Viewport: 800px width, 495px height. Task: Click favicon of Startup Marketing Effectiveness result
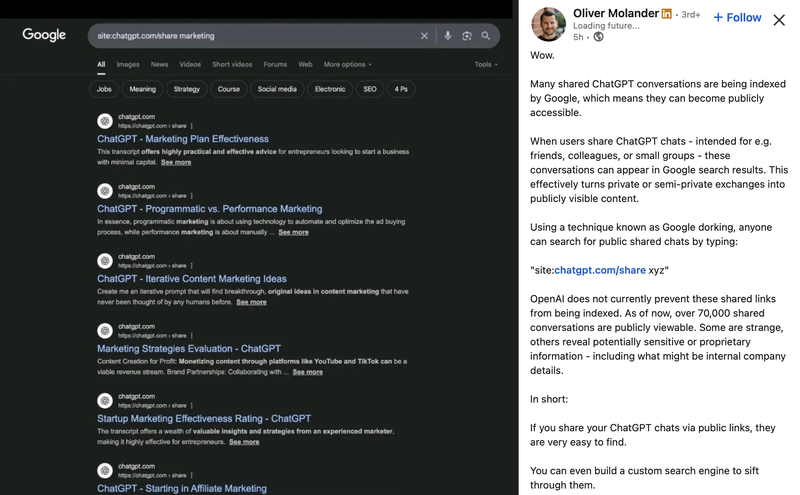[x=105, y=401]
